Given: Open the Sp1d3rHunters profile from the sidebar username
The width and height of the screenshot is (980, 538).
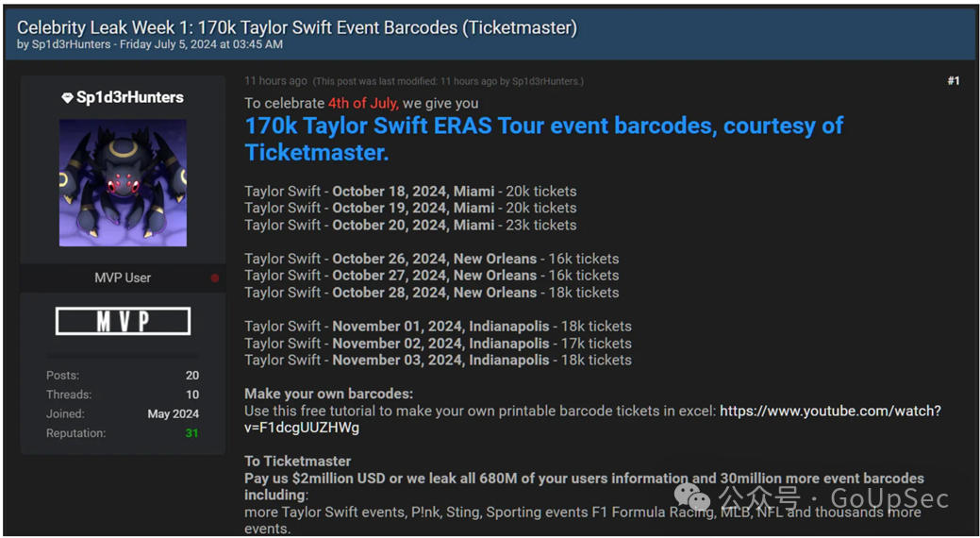Looking at the screenshot, I should point(130,97).
